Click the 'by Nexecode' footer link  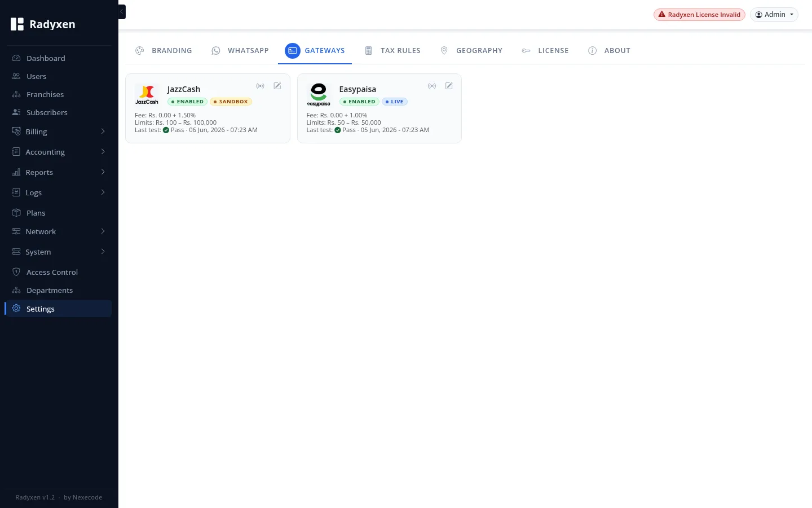(x=83, y=497)
